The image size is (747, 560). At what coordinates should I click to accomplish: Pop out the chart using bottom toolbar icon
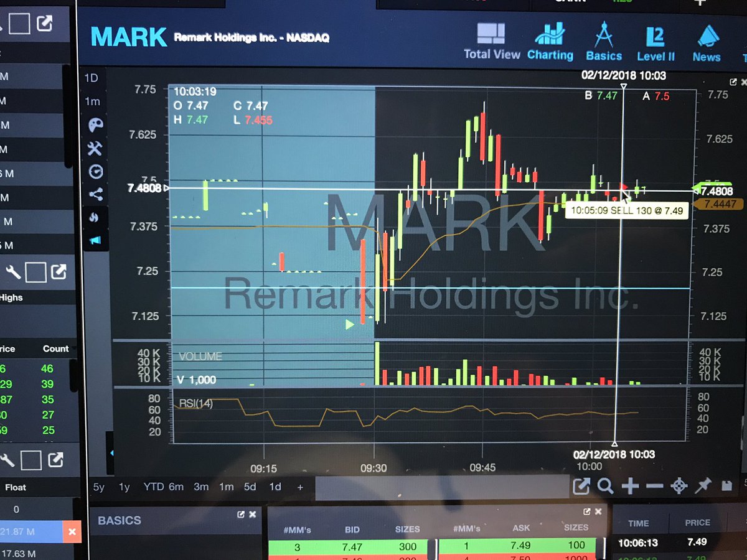[581, 486]
